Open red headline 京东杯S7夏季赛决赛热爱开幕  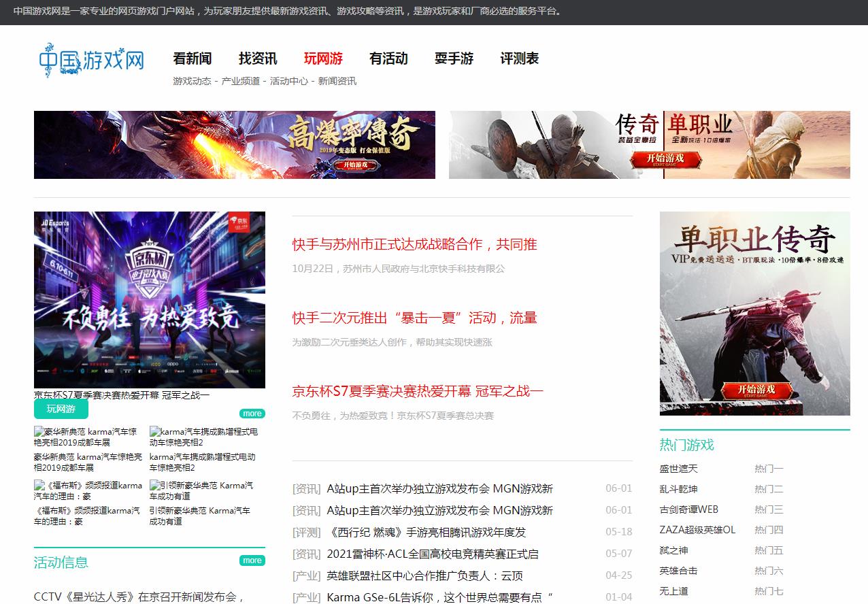[x=418, y=391]
